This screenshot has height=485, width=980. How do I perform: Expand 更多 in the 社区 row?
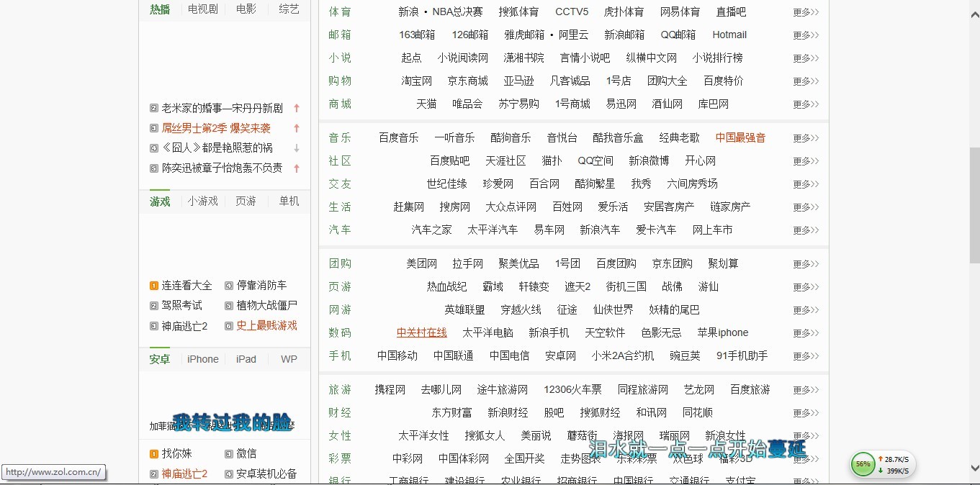(x=806, y=161)
